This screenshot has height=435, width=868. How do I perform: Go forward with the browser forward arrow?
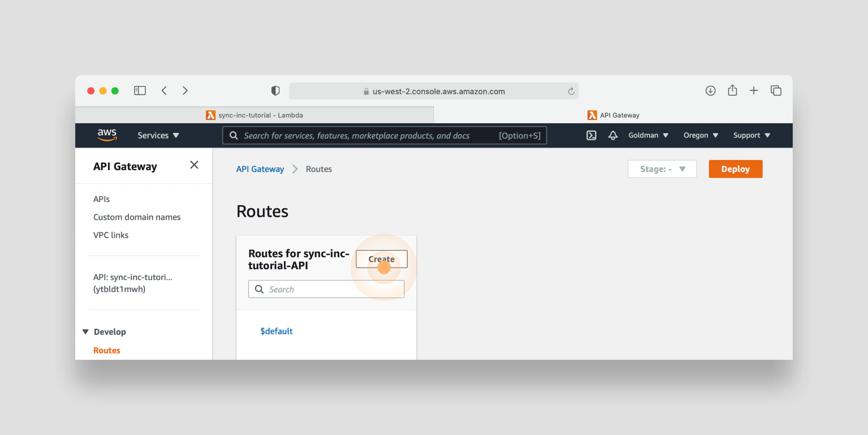coord(185,91)
